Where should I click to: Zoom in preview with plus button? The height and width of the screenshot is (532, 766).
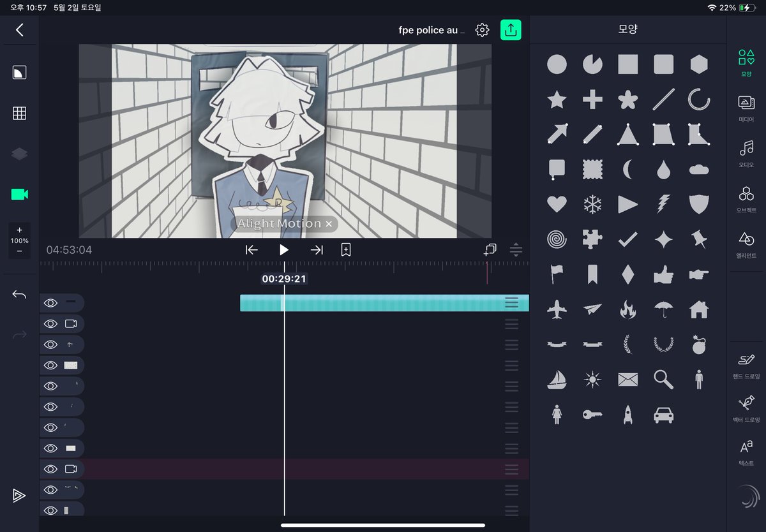(x=19, y=230)
